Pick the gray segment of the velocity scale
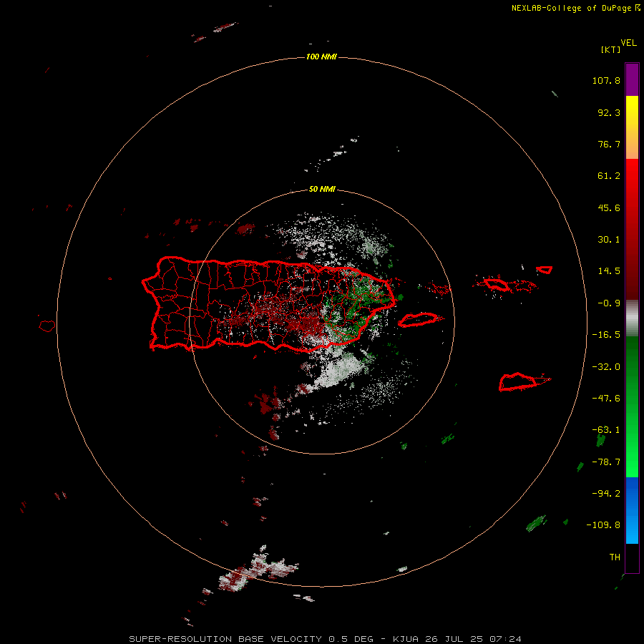Viewport: 644px width, 644px height. pos(632,318)
